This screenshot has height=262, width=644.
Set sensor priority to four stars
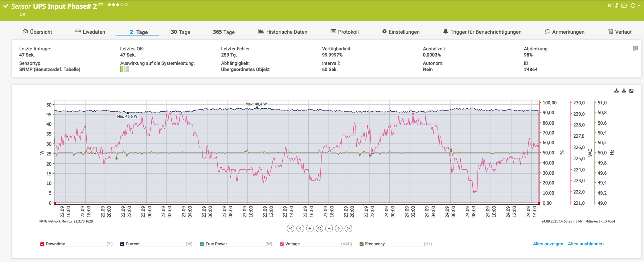[122, 5]
